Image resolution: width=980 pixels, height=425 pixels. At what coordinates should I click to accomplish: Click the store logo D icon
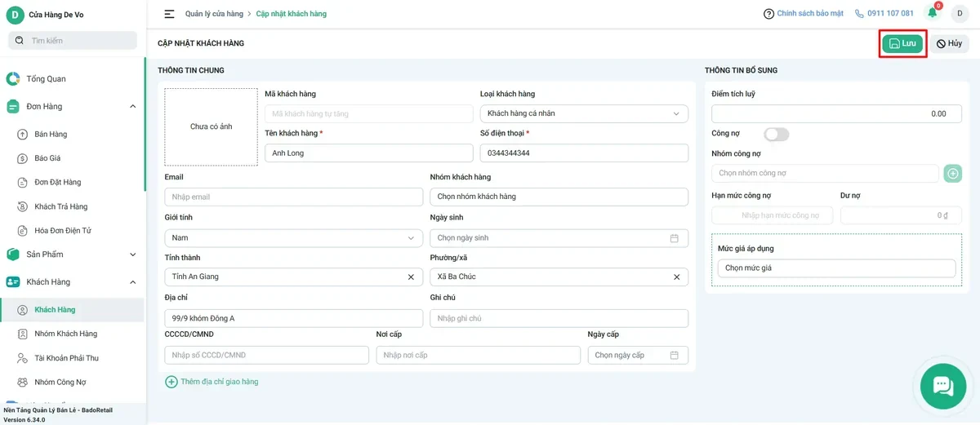(15, 15)
